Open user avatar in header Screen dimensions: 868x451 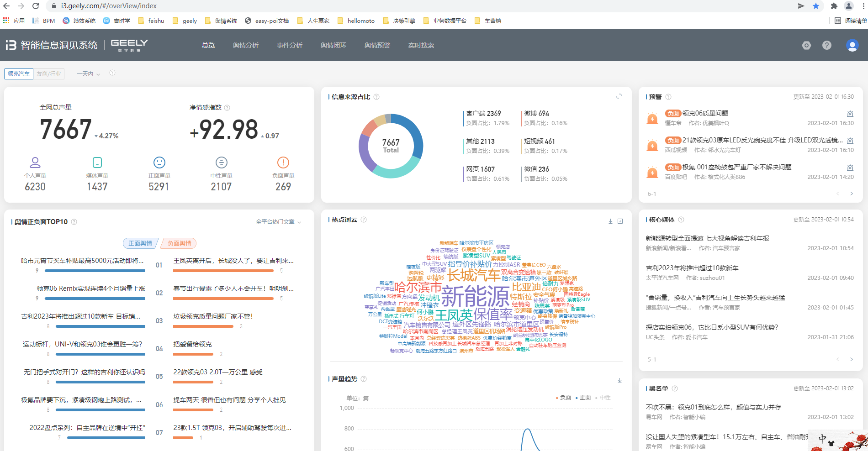click(x=852, y=45)
